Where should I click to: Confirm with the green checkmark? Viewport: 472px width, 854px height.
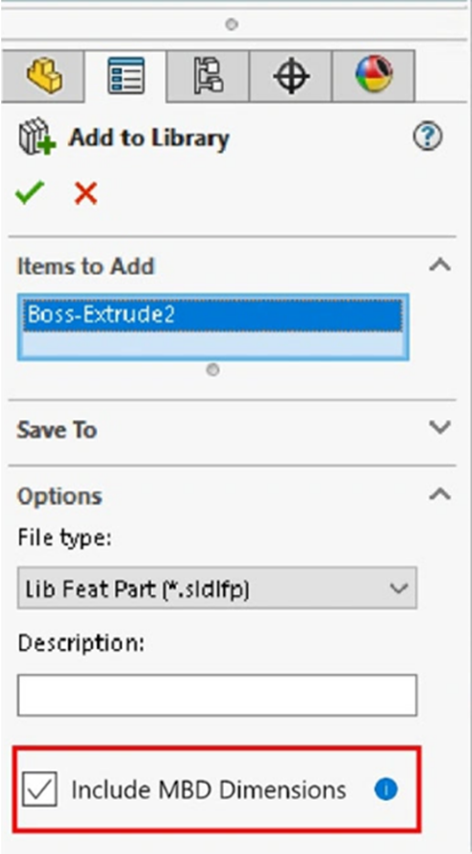(30, 192)
